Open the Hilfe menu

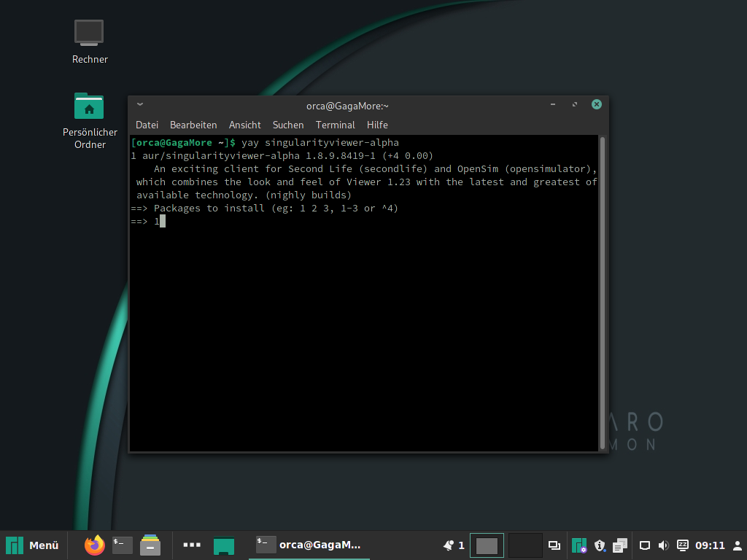[x=377, y=125]
